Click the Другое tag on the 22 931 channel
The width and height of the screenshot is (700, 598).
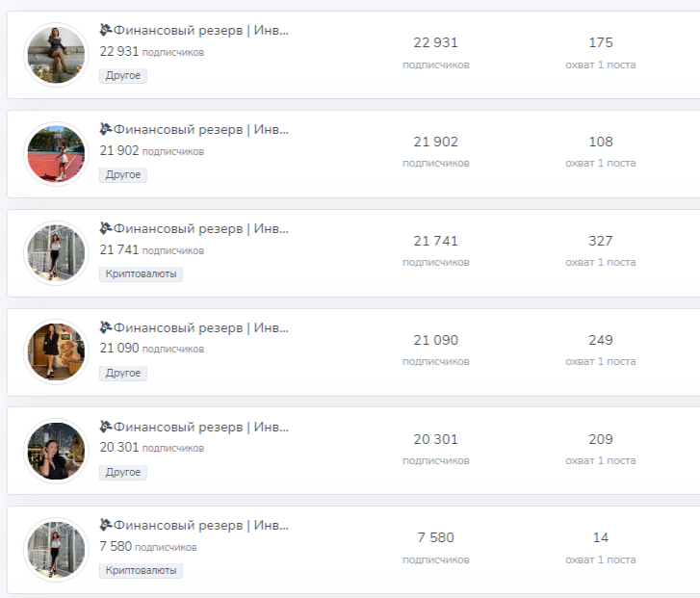[123, 76]
